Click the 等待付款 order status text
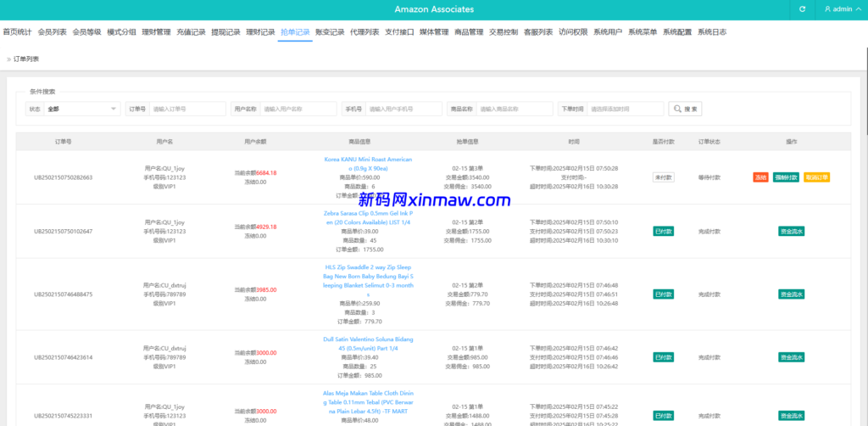Image resolution: width=868 pixels, height=426 pixels. (709, 178)
